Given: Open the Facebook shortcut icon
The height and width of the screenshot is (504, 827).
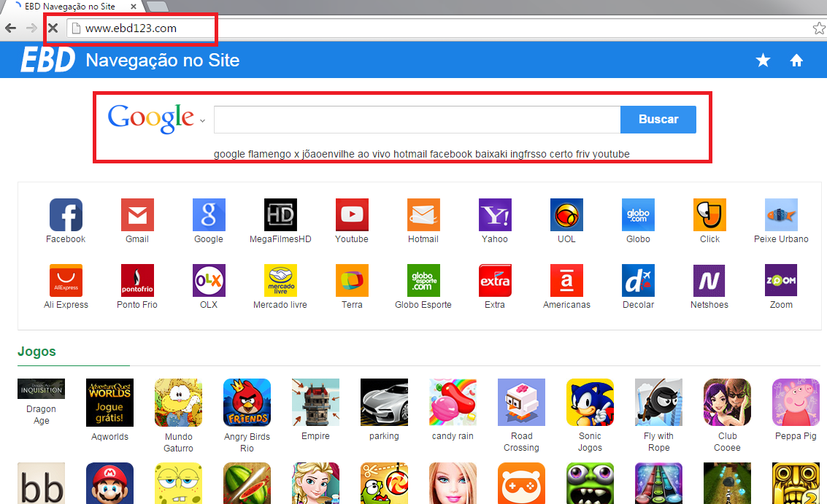Looking at the screenshot, I should (66, 214).
